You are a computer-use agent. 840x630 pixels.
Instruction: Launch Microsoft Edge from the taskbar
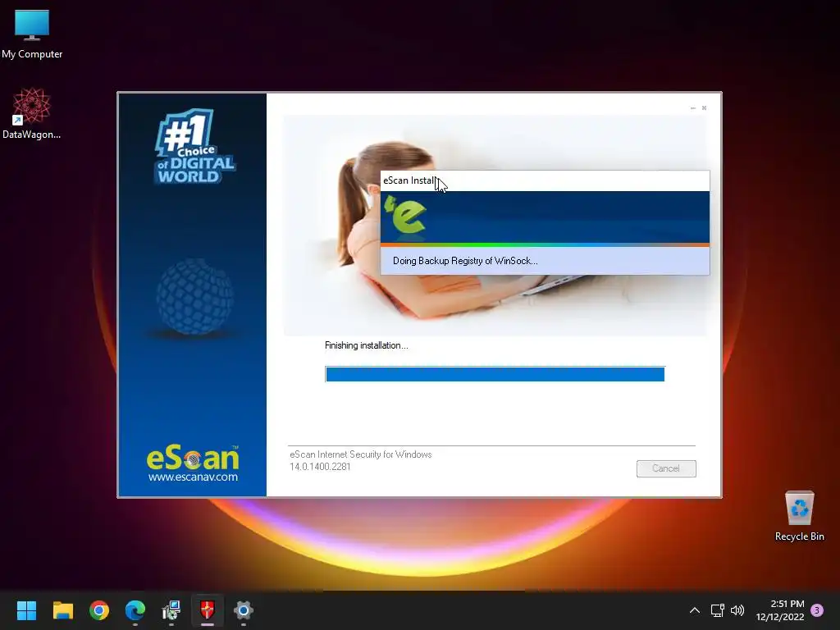pyautogui.click(x=135, y=610)
